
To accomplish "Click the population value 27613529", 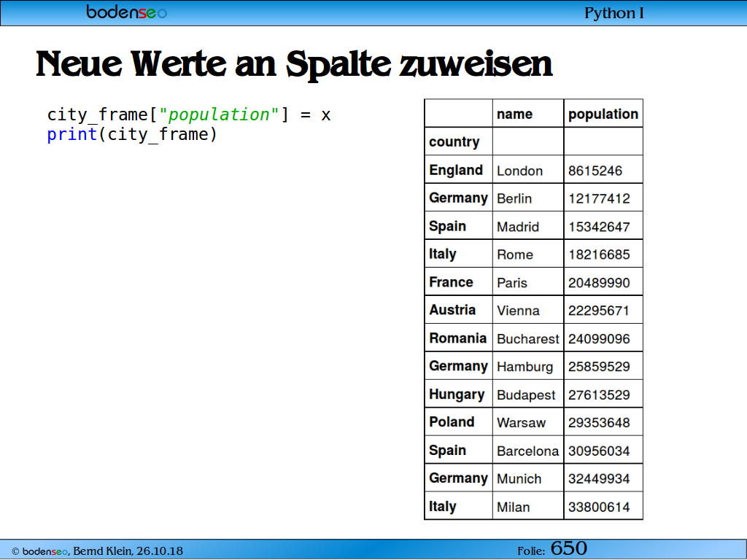I will click(x=599, y=394).
